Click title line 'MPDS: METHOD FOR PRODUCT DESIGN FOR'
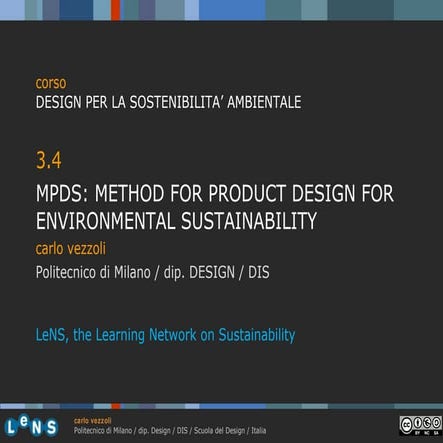 click(215, 193)
